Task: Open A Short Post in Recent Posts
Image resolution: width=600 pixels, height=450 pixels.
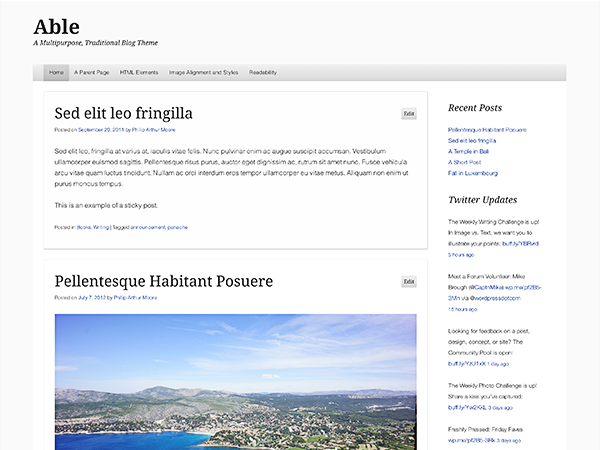Action: click(x=465, y=163)
